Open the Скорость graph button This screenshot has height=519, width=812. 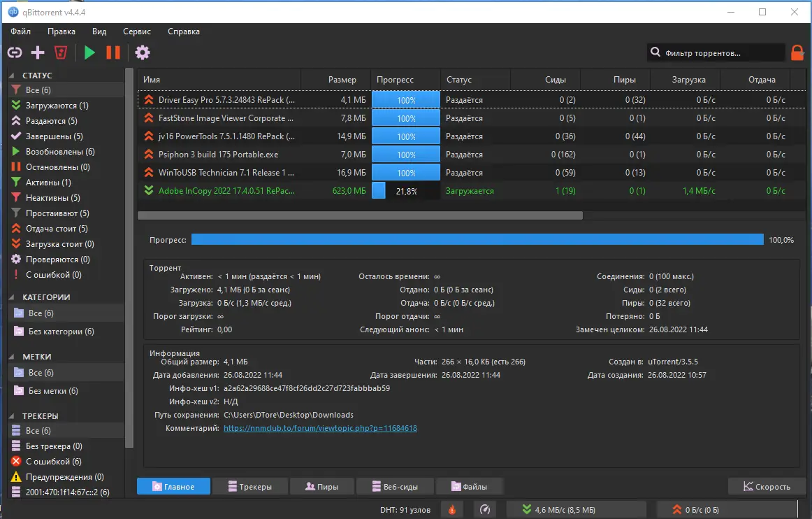pyautogui.click(x=767, y=486)
